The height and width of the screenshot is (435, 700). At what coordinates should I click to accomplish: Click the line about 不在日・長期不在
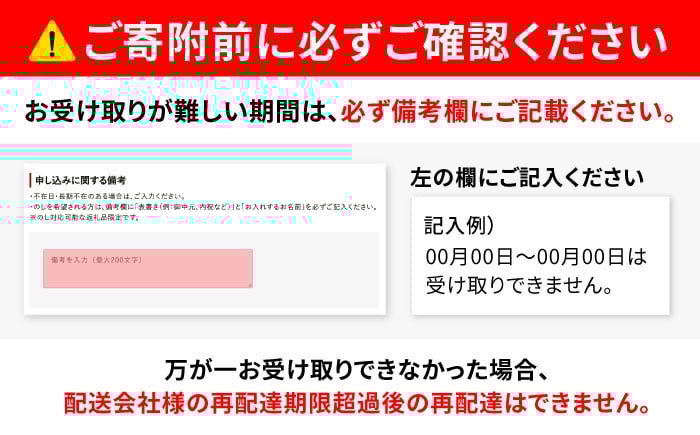click(108, 196)
